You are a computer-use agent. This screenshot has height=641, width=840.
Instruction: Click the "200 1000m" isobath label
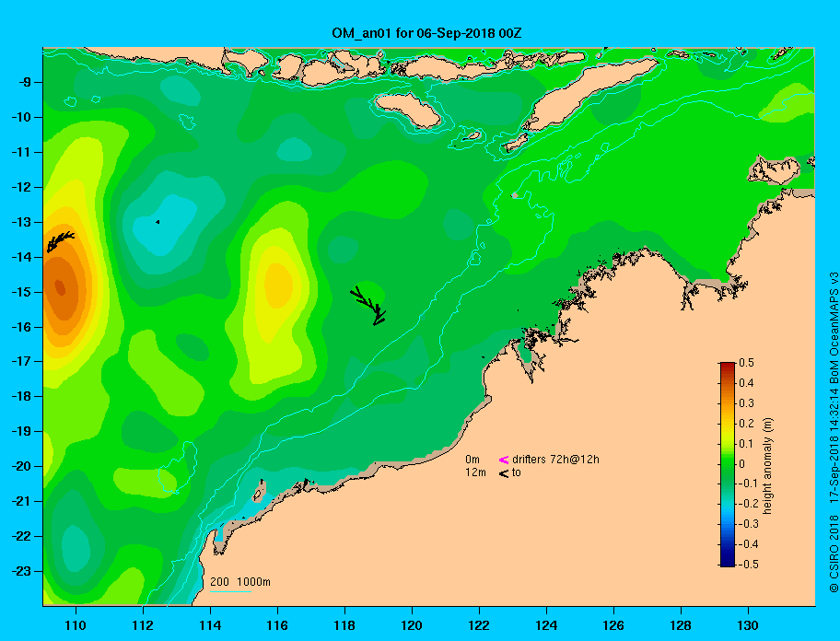[240, 581]
